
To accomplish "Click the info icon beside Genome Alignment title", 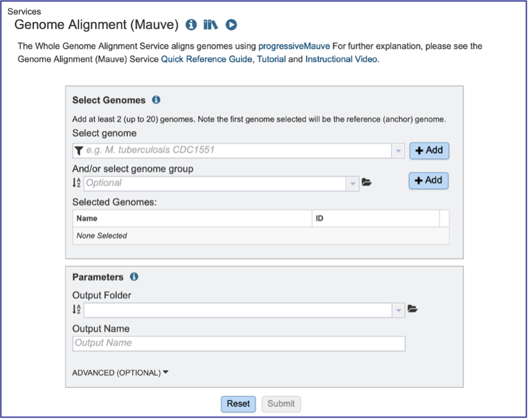I will 191,25.
